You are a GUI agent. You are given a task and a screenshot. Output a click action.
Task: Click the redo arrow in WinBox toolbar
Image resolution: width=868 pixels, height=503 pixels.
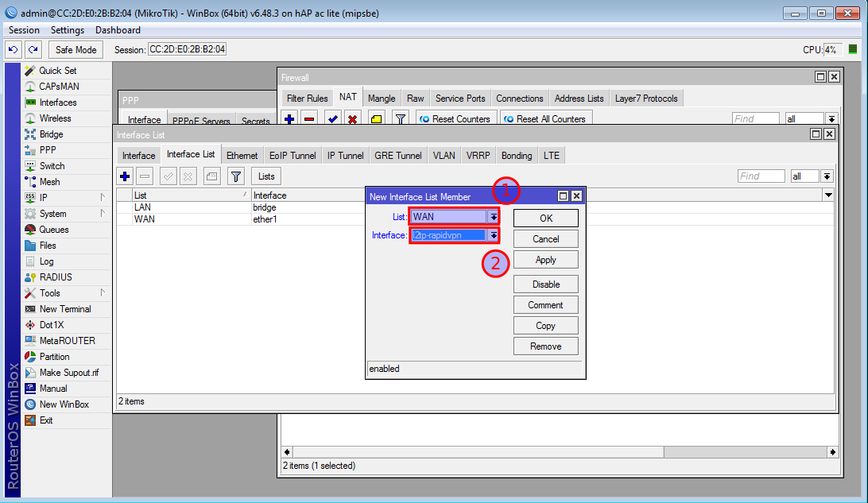[x=33, y=50]
